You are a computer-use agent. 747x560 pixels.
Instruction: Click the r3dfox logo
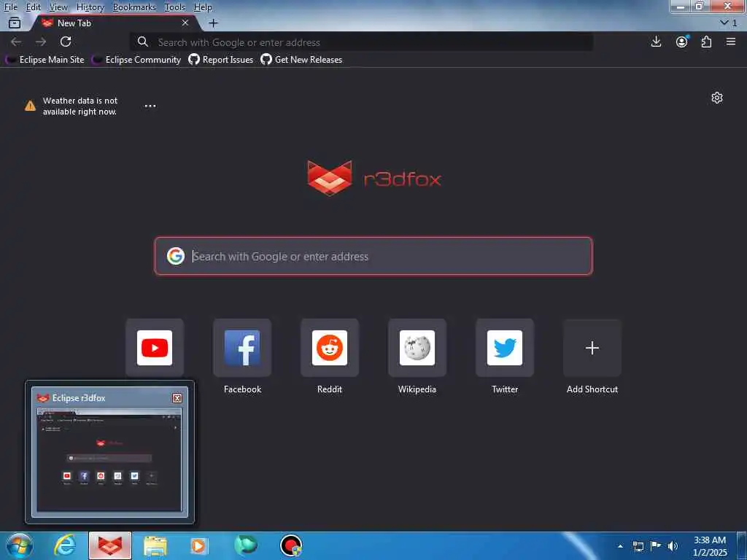374,179
